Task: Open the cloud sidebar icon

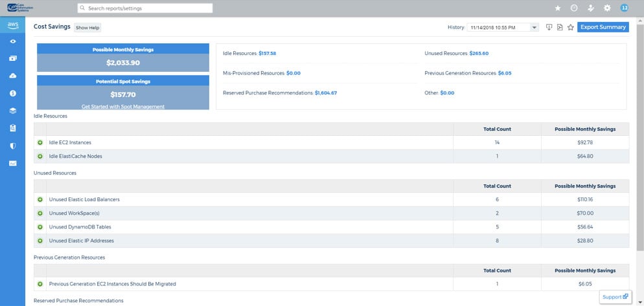Action: [13, 76]
